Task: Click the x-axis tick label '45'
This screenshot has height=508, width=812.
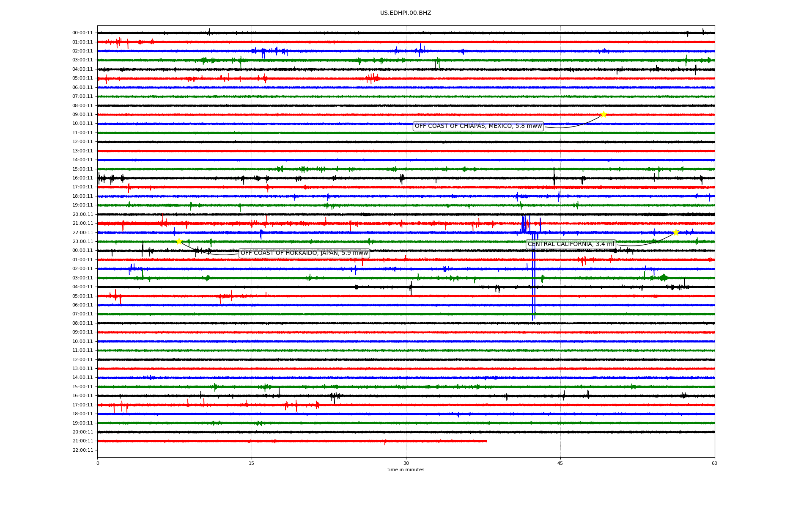Action: (x=560, y=463)
